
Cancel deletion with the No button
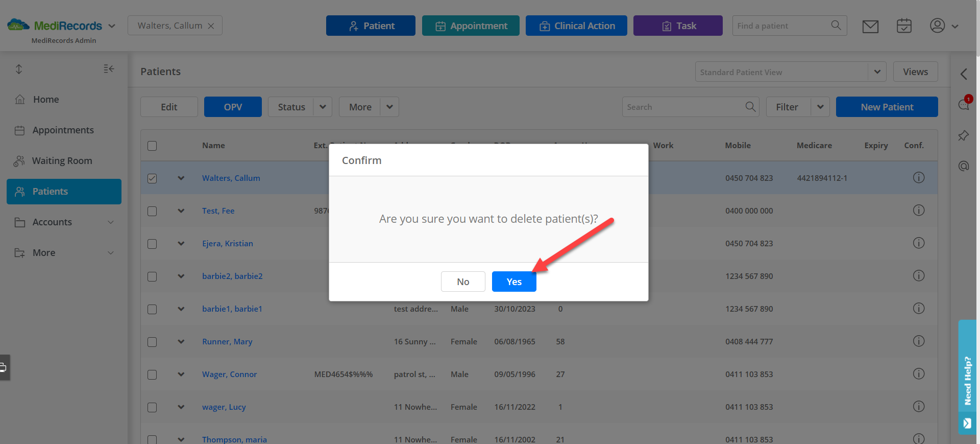tap(463, 282)
